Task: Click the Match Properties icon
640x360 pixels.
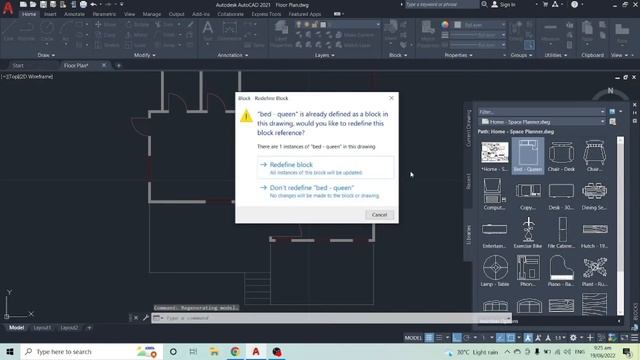Action: coord(428,33)
